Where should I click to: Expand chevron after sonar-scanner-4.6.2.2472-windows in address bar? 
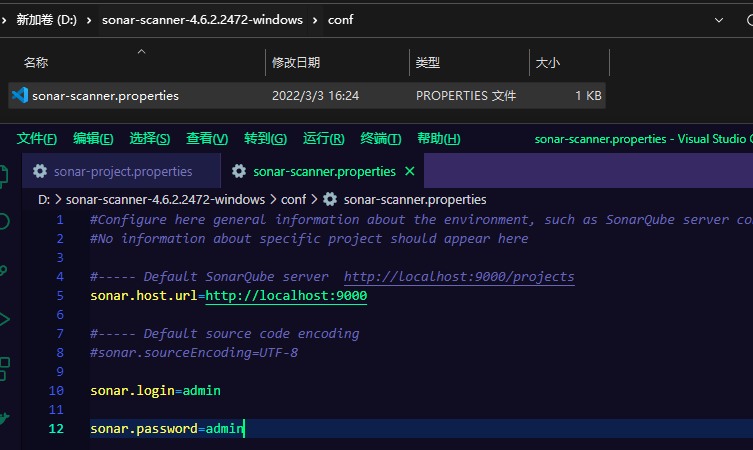point(315,20)
